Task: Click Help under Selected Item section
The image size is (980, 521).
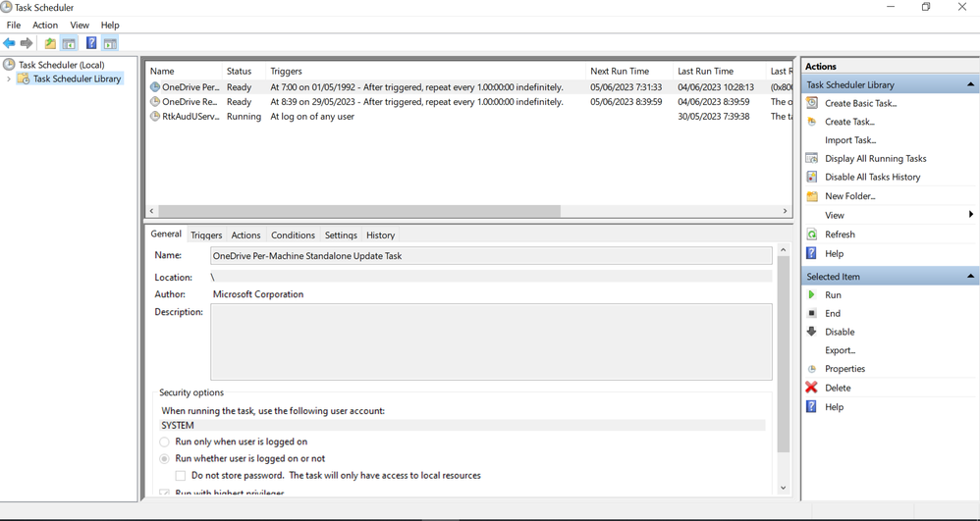Action: point(834,406)
